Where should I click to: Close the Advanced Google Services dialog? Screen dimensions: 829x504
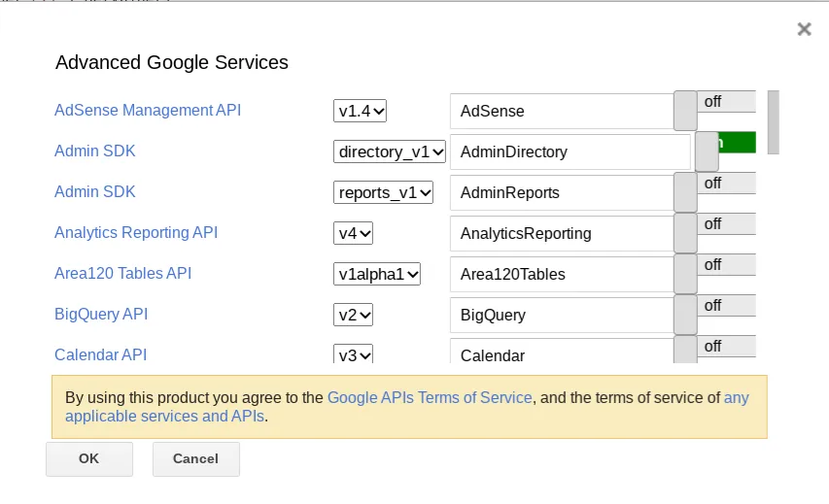tap(804, 29)
